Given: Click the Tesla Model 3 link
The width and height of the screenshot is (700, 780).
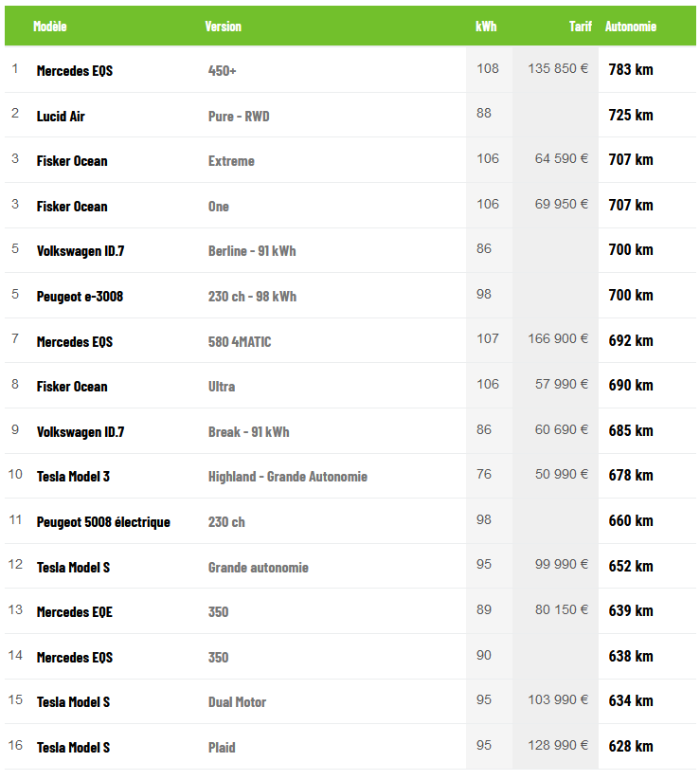Looking at the screenshot, I should click(73, 477).
